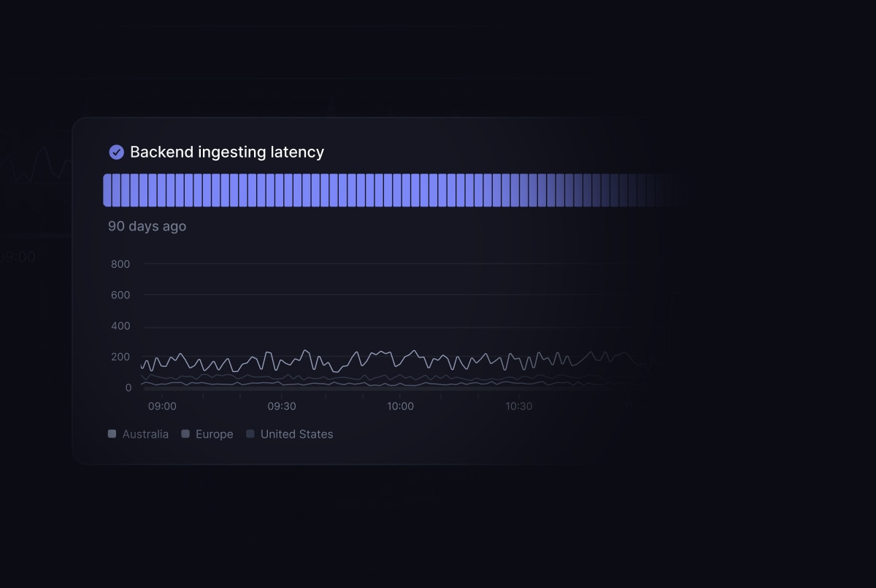
Task: Select the 09:00 time axis label
Action: [x=162, y=406]
